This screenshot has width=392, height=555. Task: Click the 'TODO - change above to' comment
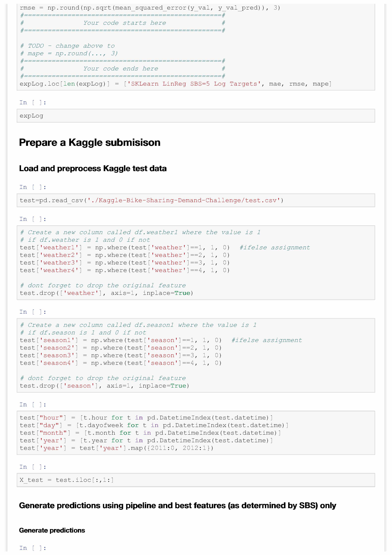[x=68, y=46]
